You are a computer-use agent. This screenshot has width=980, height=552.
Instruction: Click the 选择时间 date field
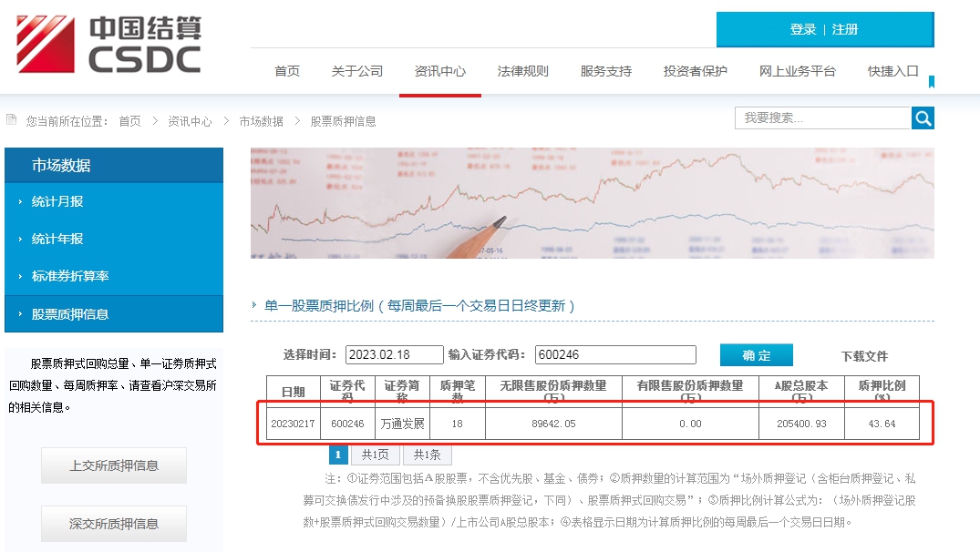coord(394,355)
